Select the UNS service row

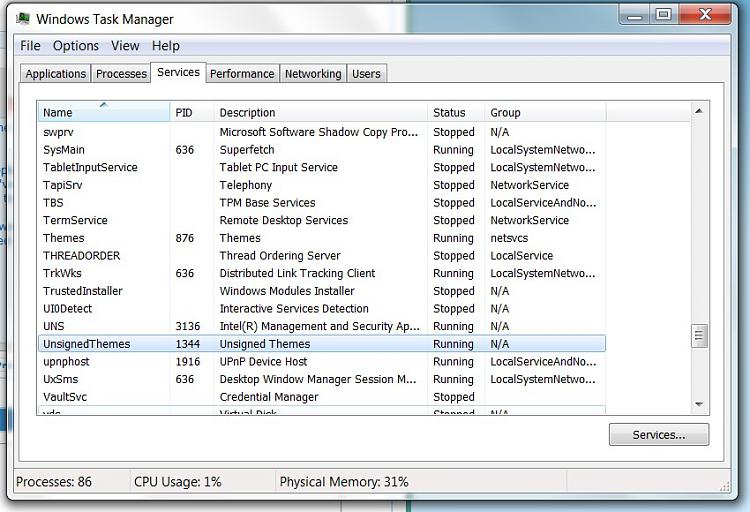click(x=321, y=326)
